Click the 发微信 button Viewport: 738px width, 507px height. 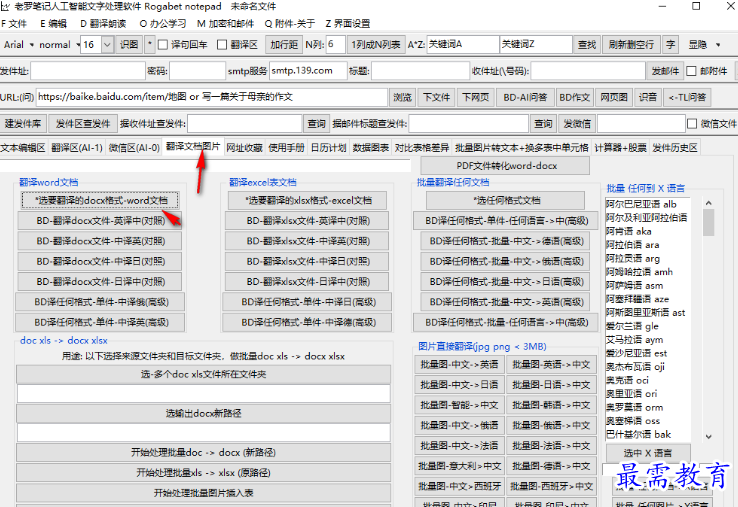pyautogui.click(x=577, y=124)
